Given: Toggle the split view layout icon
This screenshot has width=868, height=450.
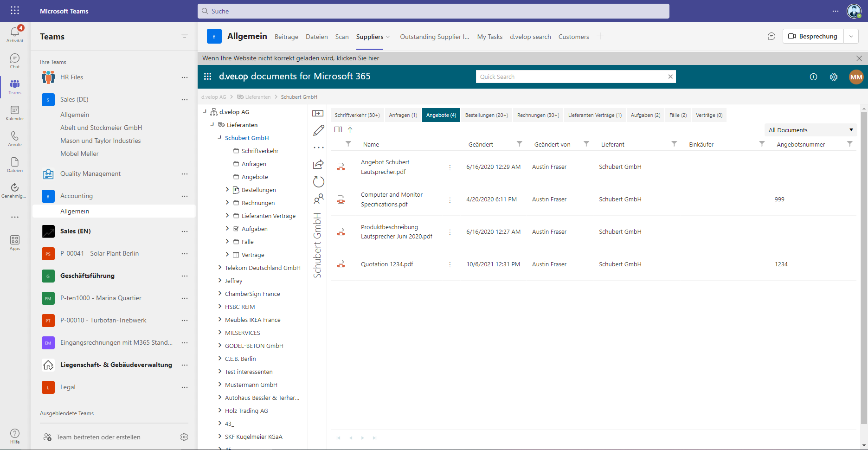Looking at the screenshot, I should pyautogui.click(x=338, y=129).
